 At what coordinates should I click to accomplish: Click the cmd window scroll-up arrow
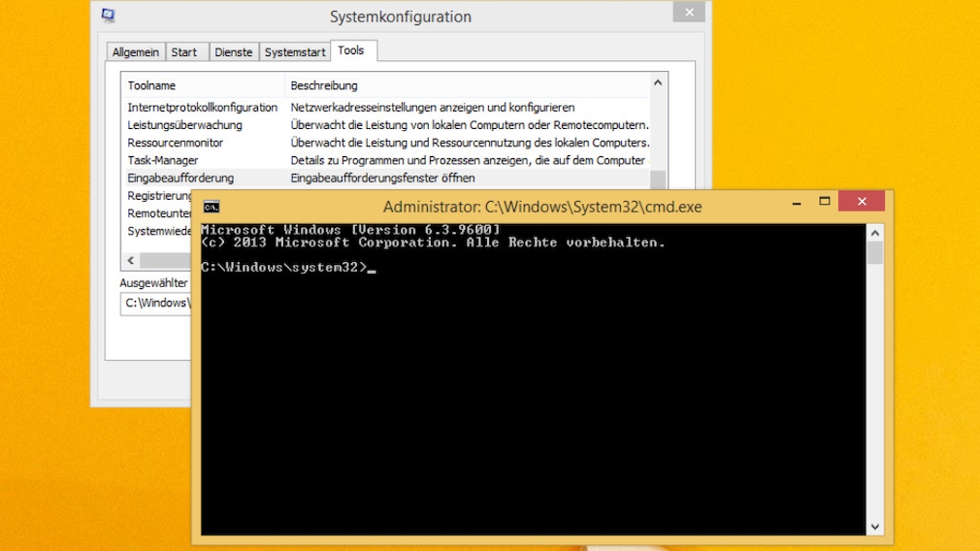click(874, 233)
